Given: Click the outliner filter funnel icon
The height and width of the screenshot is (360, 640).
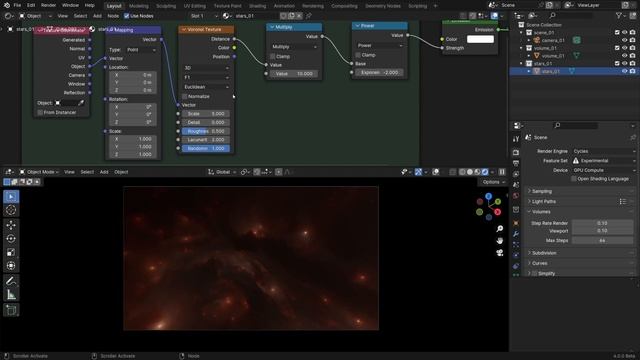Looking at the screenshot, I should coord(619,16).
